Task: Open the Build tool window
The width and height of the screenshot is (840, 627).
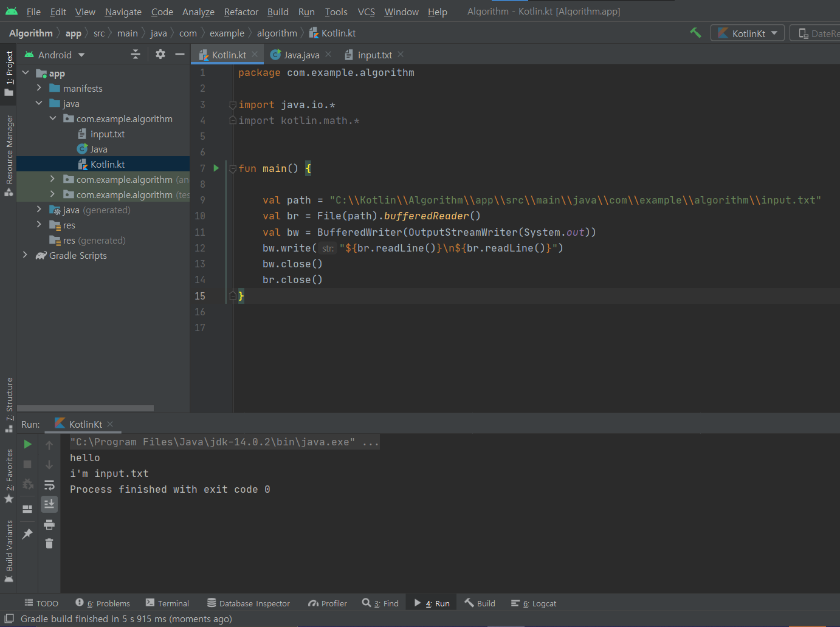Action: click(x=480, y=603)
